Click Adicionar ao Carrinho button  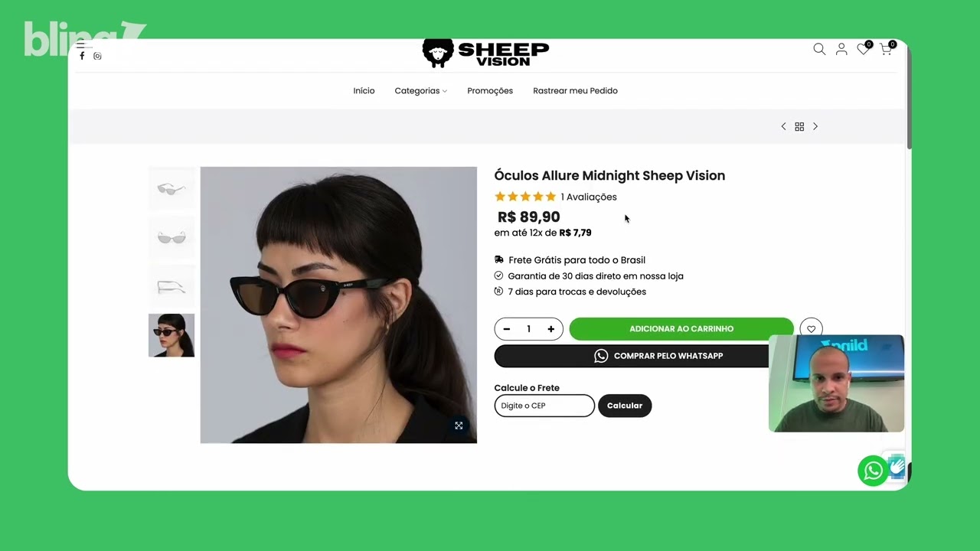pyautogui.click(x=681, y=329)
